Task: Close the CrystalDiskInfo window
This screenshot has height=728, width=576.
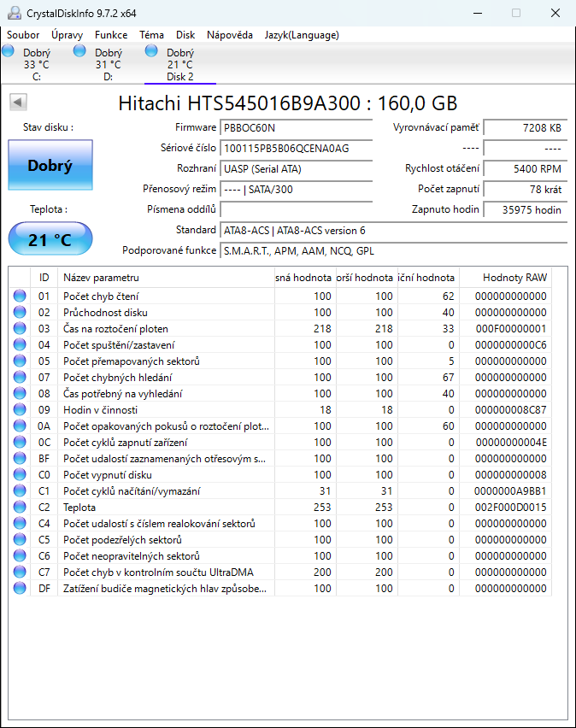Action: pos(555,13)
